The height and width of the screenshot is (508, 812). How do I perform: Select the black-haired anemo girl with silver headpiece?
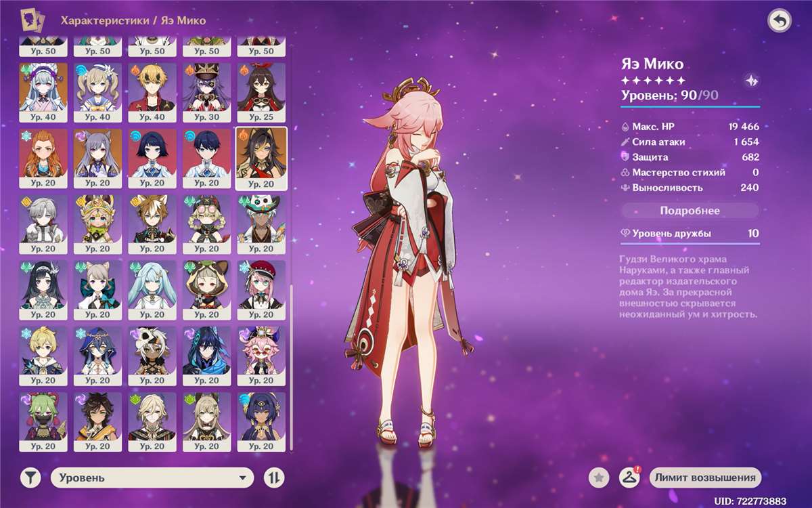44,291
